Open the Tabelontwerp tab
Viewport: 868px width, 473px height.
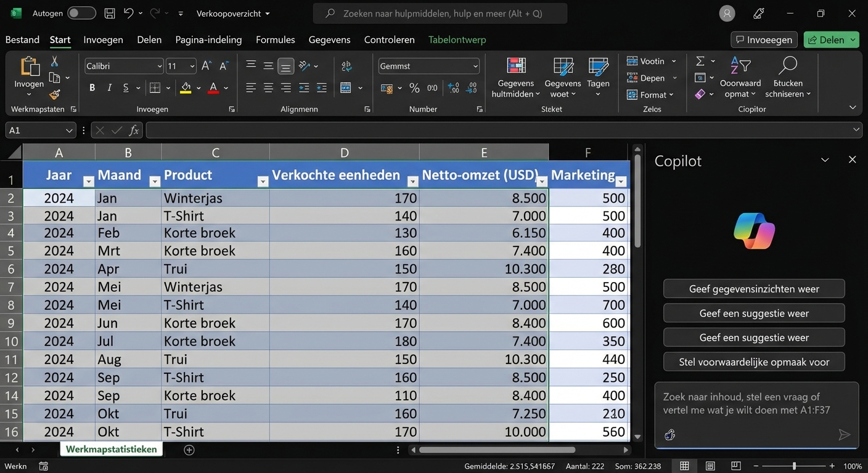[457, 39]
